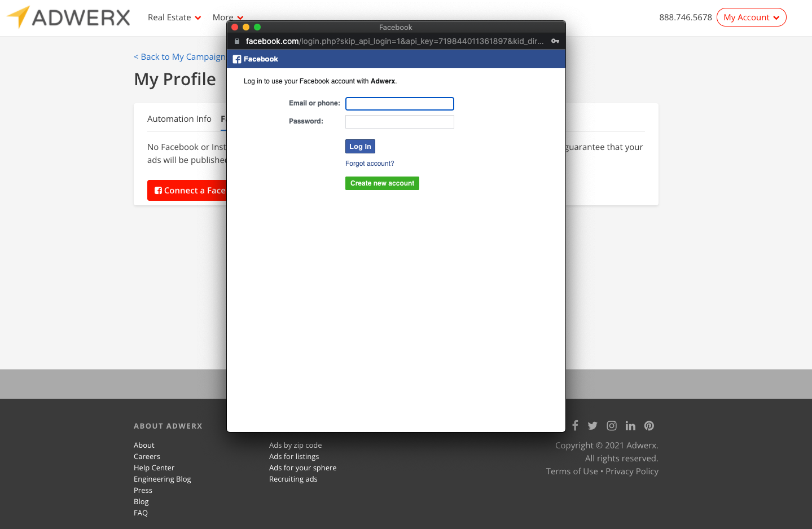Open Ads by zip code link
Screen dimensions: 812x529
[295, 446]
